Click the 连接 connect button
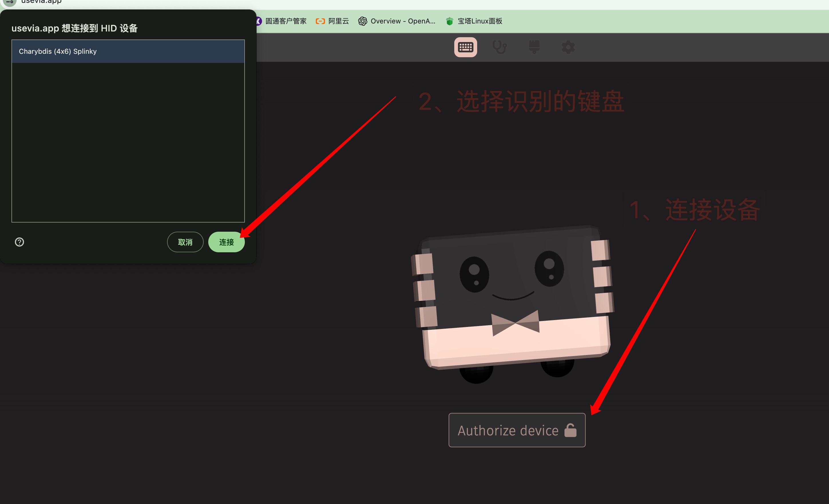 [227, 242]
